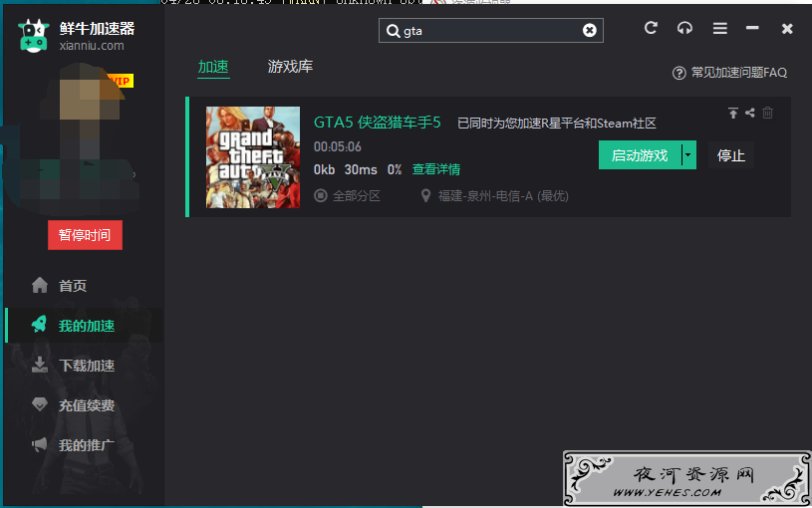The image size is (812, 508).
Task: Click the xianniu.com text
Action: (92, 46)
